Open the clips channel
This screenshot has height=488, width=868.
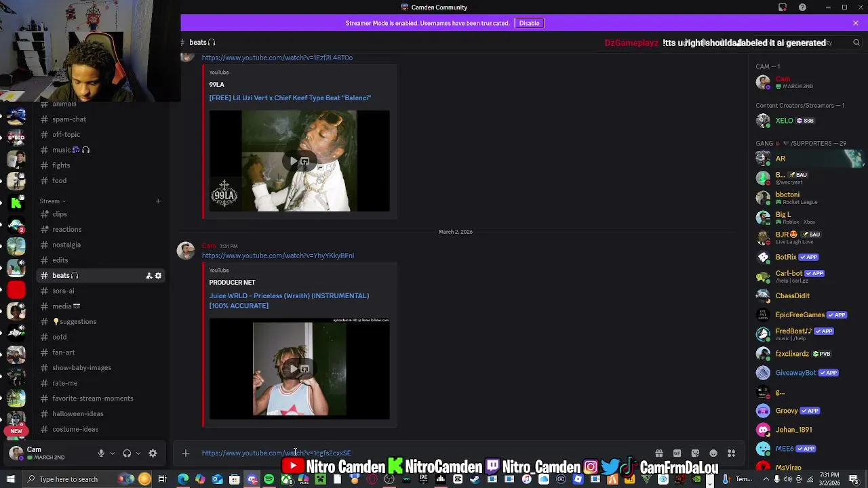coord(100,214)
